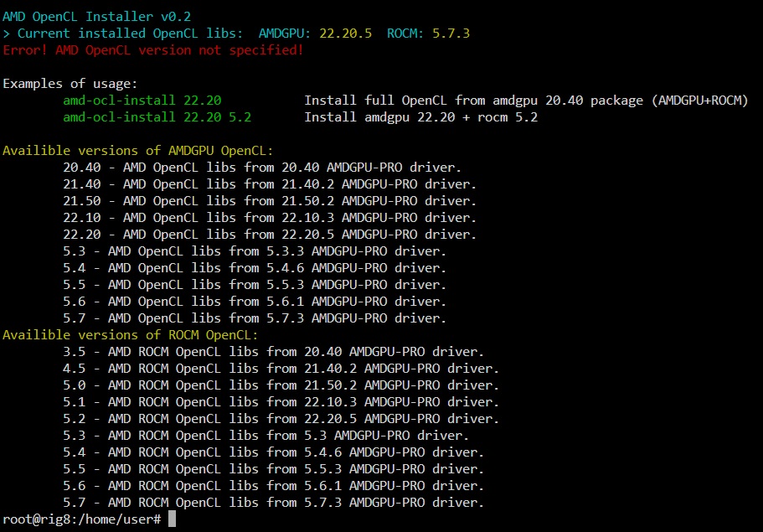Screen dimensions: 763x532
Task: Click the 'Availible versions of ROCM OpenCL:' heading
Action: pos(131,335)
